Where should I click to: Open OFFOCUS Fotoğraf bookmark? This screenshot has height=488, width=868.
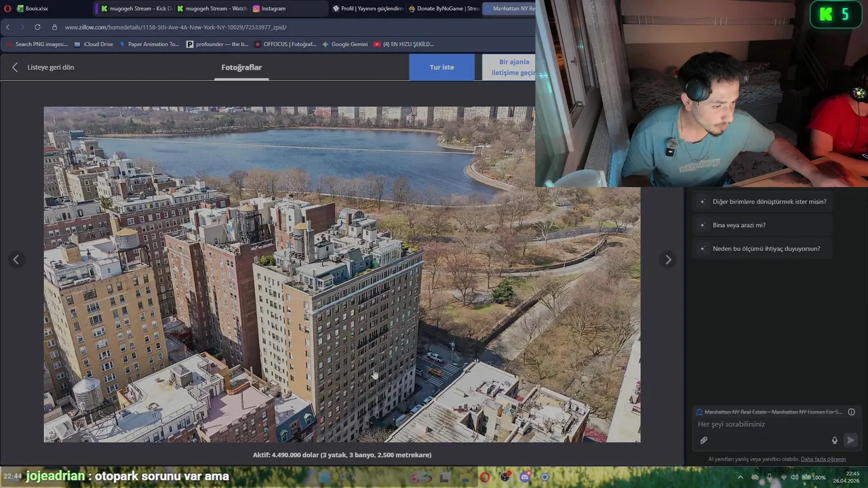(x=285, y=44)
